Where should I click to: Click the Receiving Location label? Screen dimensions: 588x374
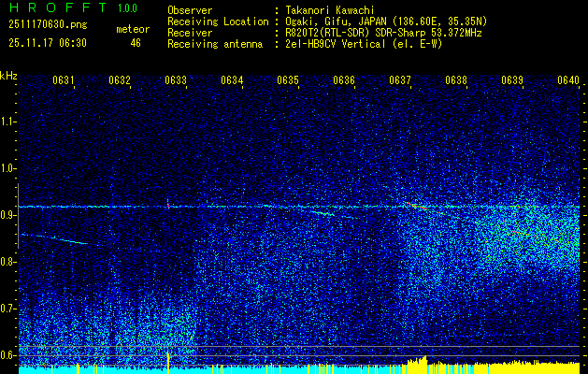pyautogui.click(x=218, y=22)
